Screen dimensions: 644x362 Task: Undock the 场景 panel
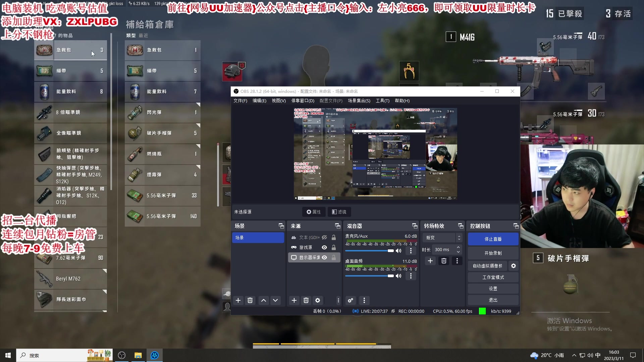coord(281,226)
